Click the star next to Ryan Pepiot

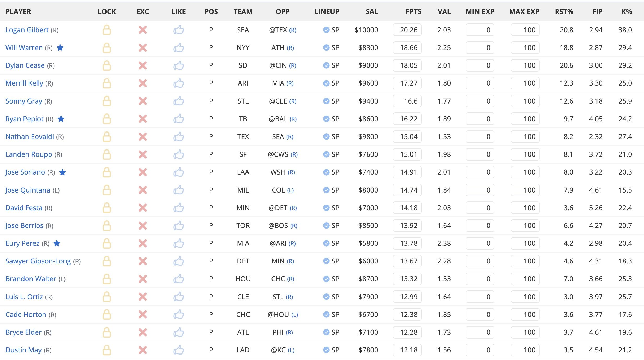61,119
